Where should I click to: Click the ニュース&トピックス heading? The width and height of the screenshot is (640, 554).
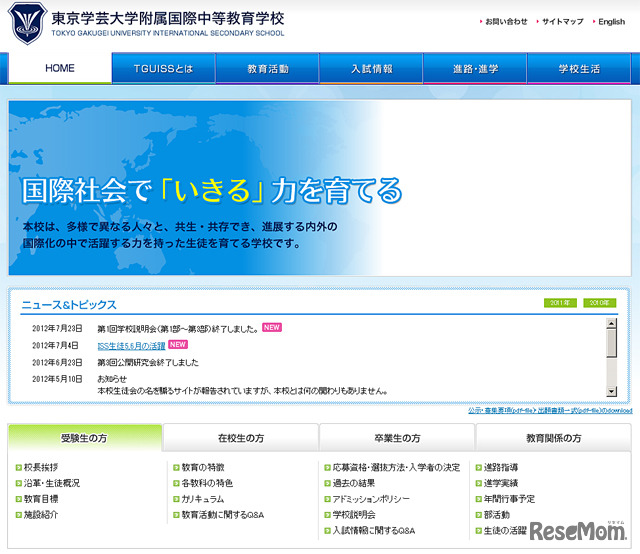click(69, 305)
